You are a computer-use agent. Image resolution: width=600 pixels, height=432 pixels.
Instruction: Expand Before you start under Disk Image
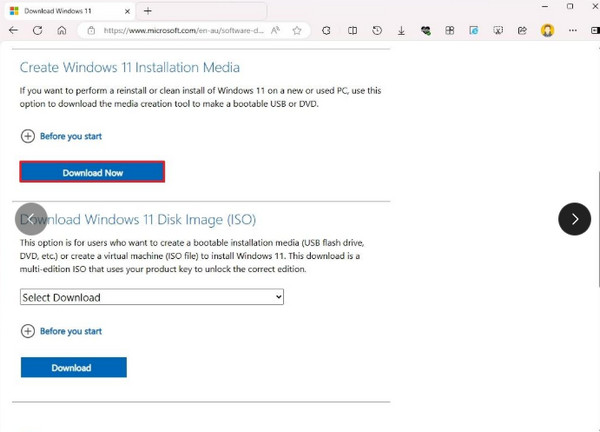pyautogui.click(x=62, y=331)
